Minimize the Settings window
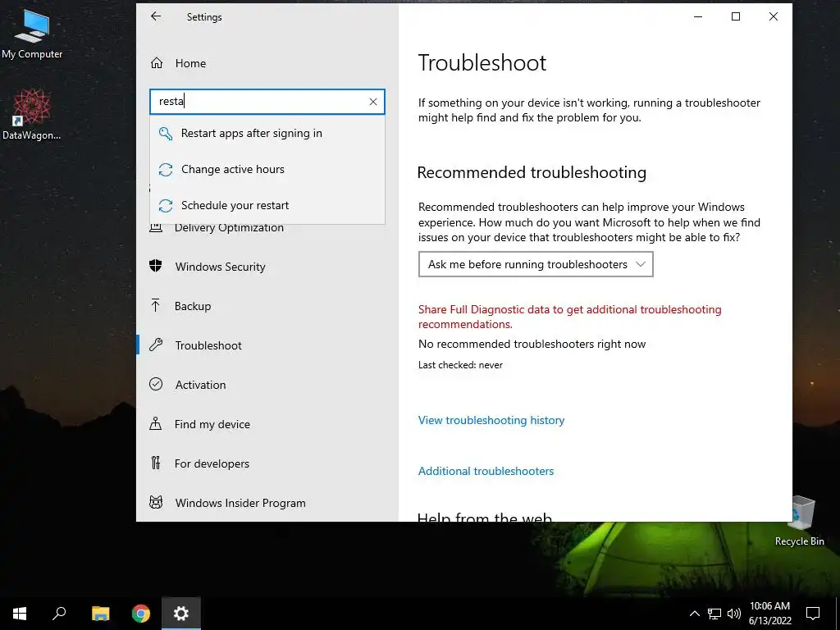This screenshot has height=630, width=840. [698, 16]
